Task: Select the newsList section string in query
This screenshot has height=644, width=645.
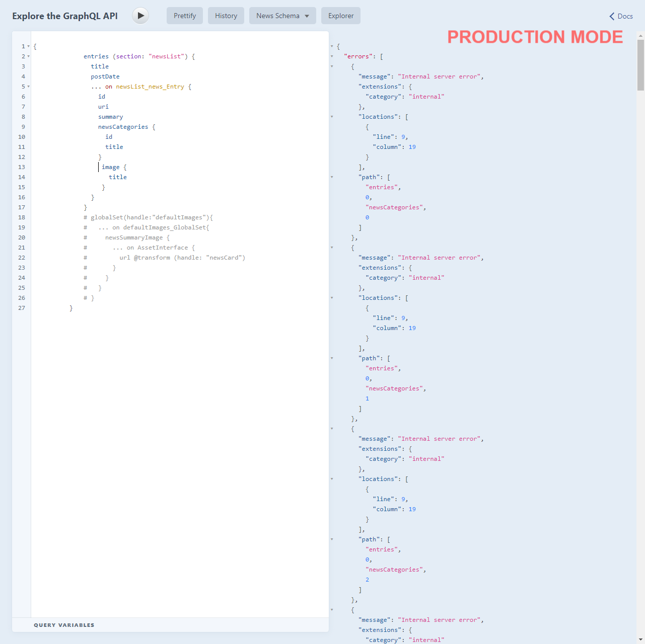Action: pyautogui.click(x=167, y=56)
